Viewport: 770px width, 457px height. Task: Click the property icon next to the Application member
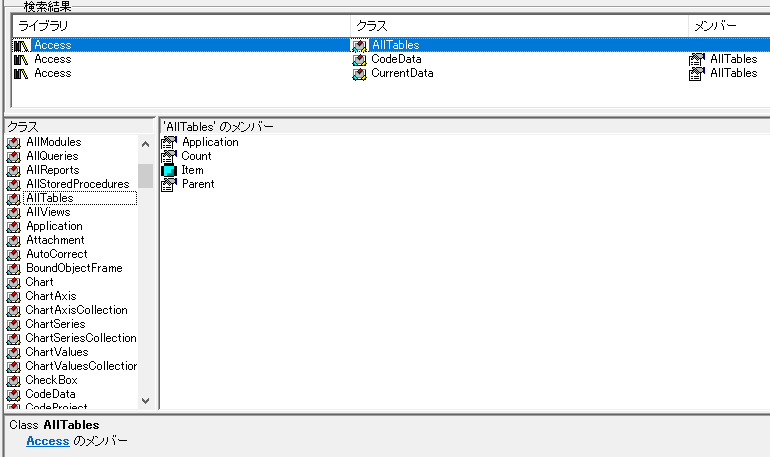(x=169, y=142)
